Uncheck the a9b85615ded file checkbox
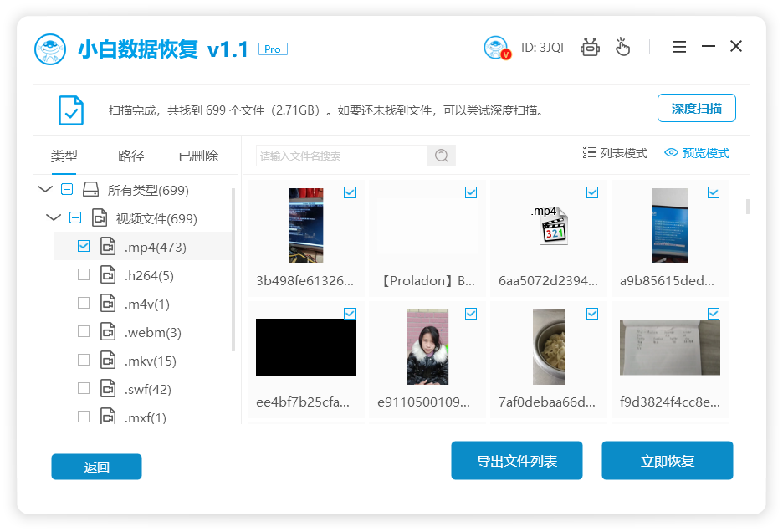 pos(714,192)
